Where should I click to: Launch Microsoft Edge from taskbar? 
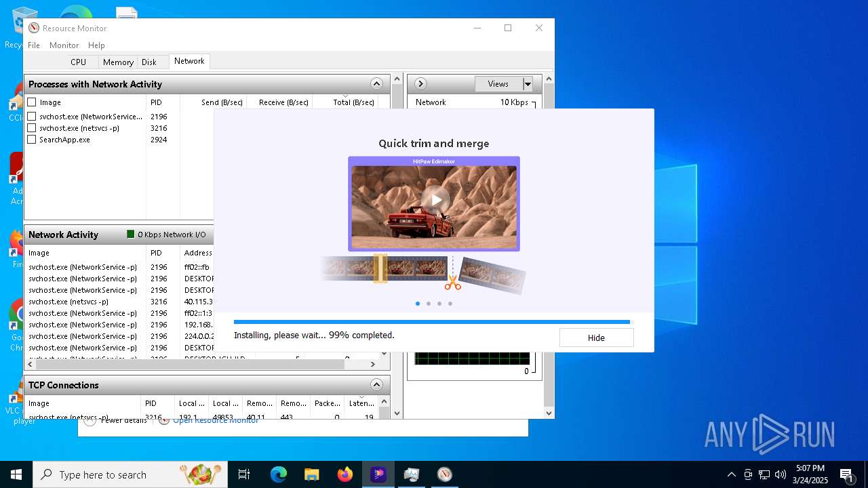click(278, 474)
